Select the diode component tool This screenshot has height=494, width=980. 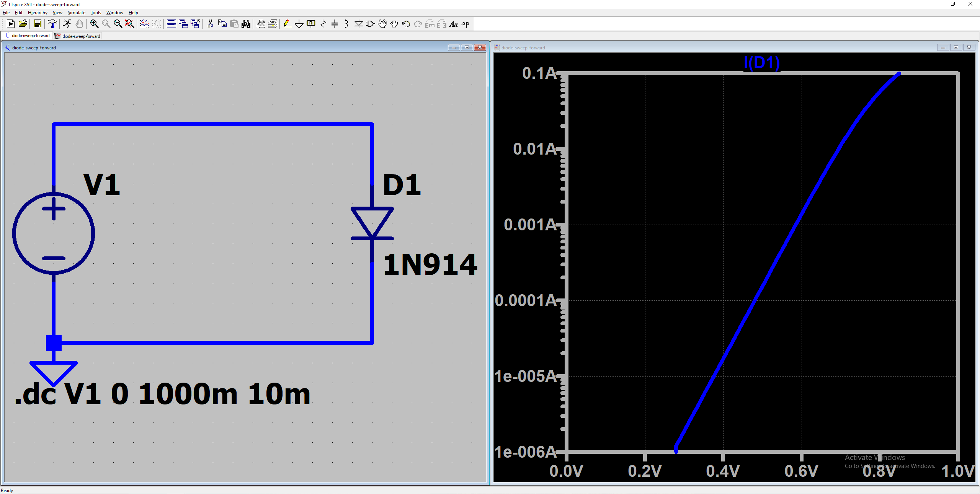(359, 24)
